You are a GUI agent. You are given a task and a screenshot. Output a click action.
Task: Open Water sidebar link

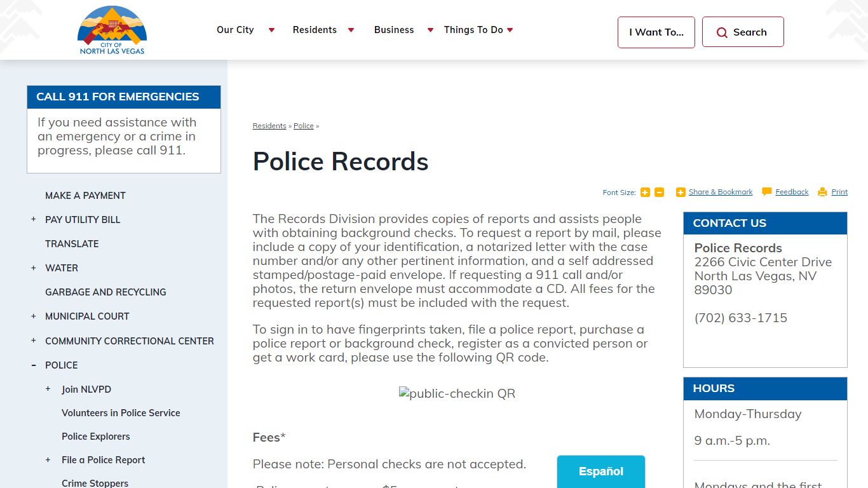click(x=62, y=268)
